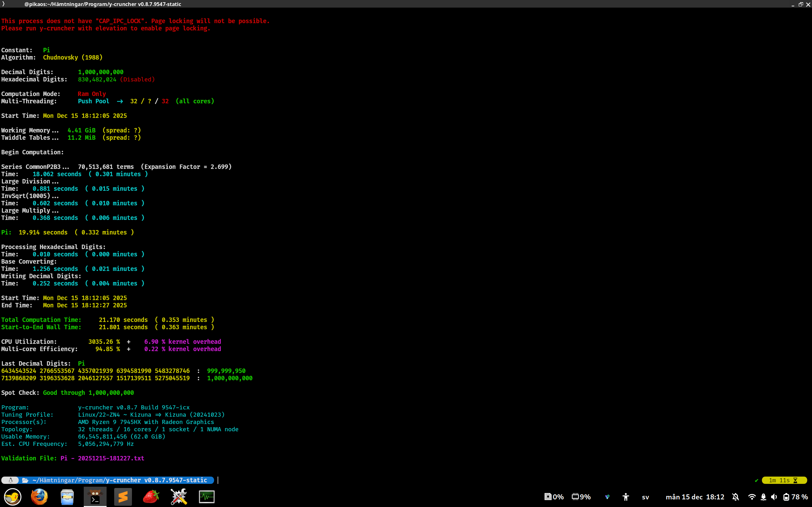Image resolution: width=812 pixels, height=507 pixels.
Task: Open the clock showing mån 15 dec 18:12
Action: [x=695, y=497]
